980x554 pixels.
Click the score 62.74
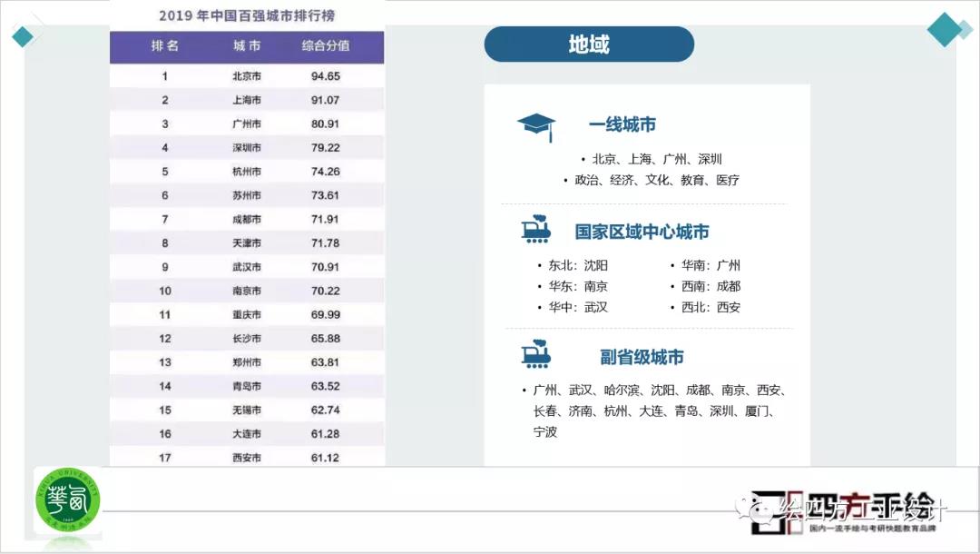[x=326, y=411]
